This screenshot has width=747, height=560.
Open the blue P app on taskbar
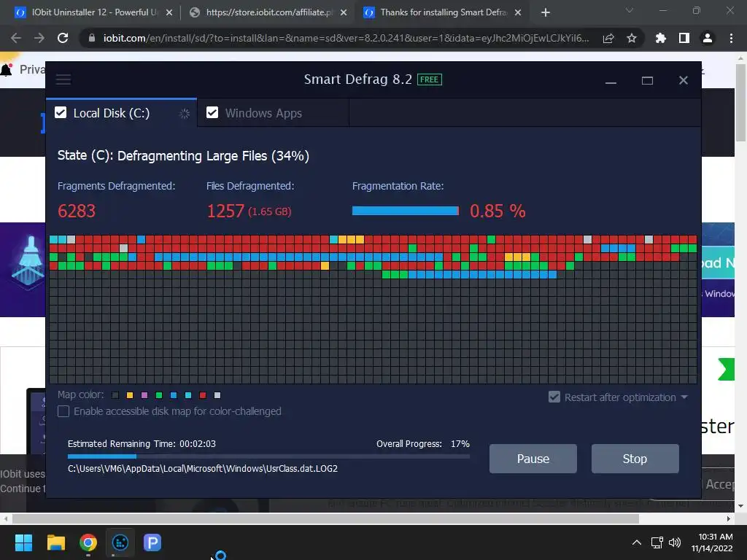click(x=152, y=542)
